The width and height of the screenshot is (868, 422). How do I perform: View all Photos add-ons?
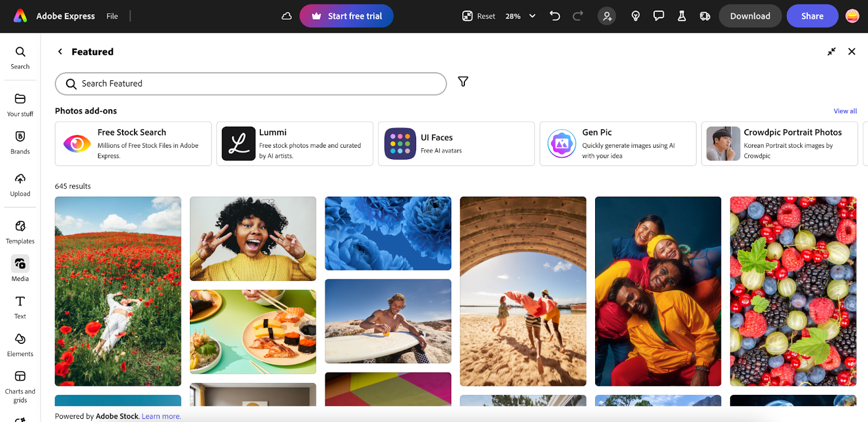(x=845, y=111)
